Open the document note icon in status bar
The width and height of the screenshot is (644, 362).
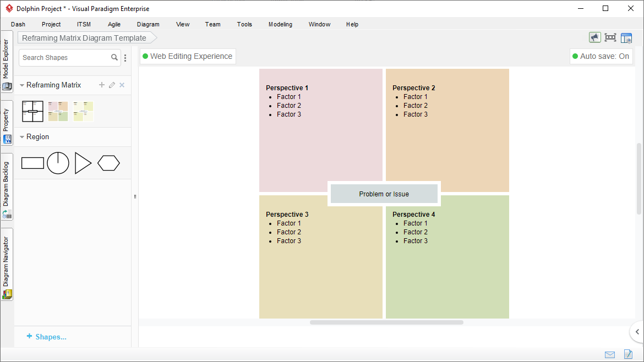coord(628,354)
